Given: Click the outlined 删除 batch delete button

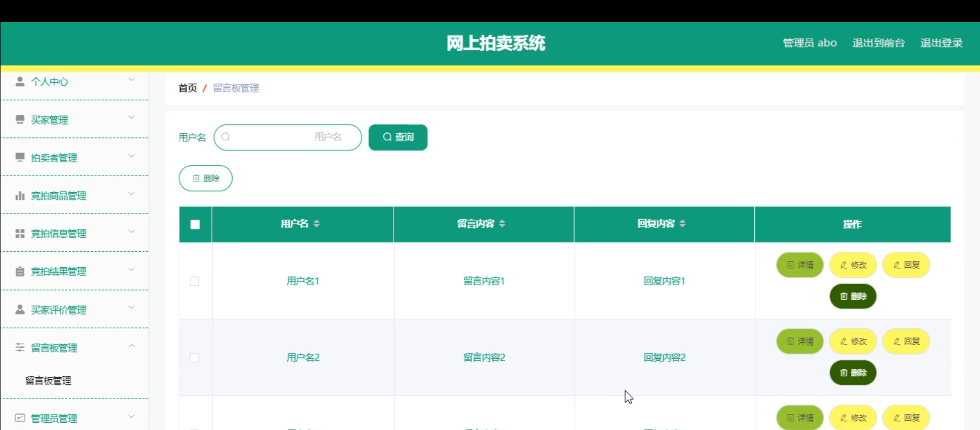Looking at the screenshot, I should (x=206, y=178).
